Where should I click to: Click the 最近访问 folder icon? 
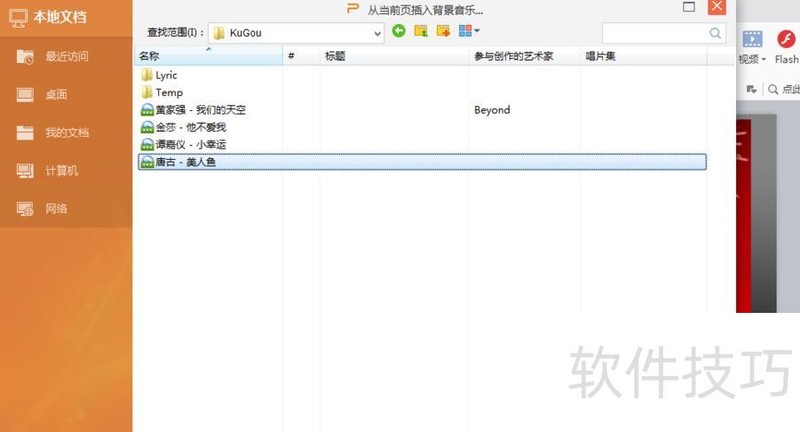[x=24, y=57]
